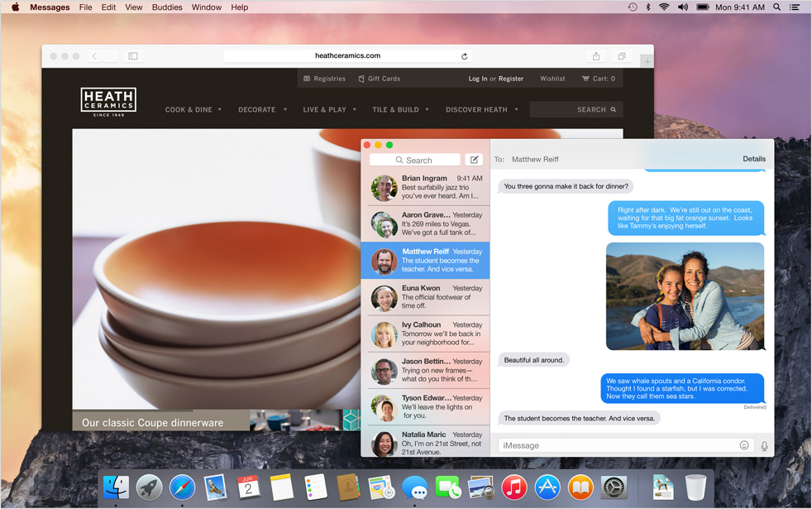Image resolution: width=812 pixels, height=509 pixels.
Task: Click Safari's share icon
Action: click(x=596, y=56)
